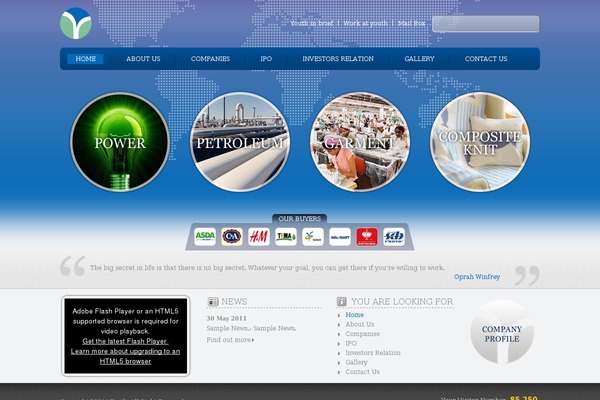This screenshot has width=600, height=400.
Task: Click the info icon beside You Are Looking For
Action: (x=342, y=302)
